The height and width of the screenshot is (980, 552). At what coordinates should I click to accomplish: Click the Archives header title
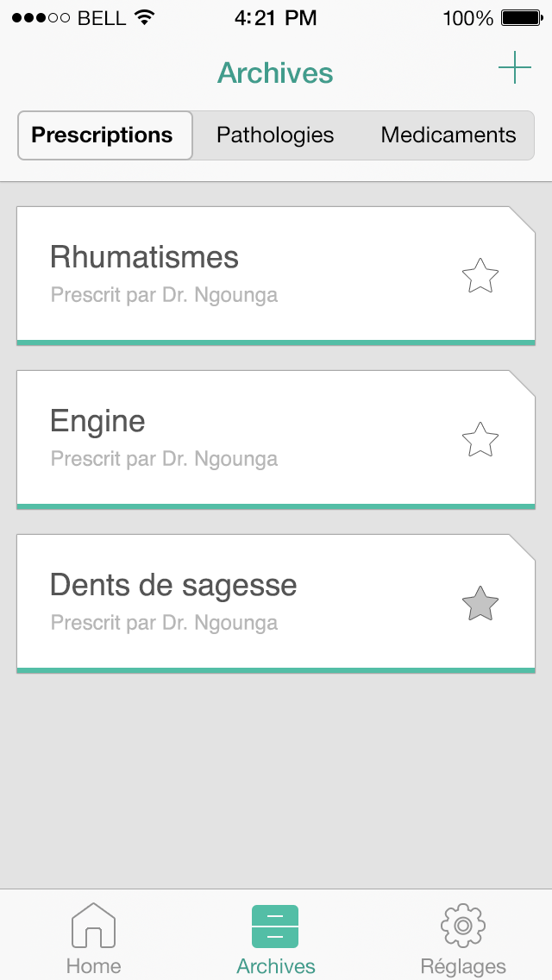coord(275,73)
